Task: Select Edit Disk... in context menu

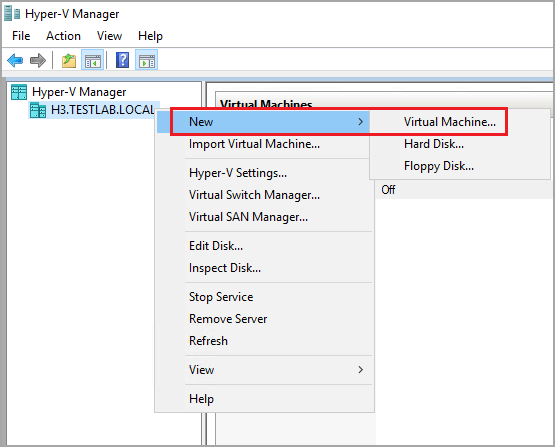Action: tap(216, 246)
